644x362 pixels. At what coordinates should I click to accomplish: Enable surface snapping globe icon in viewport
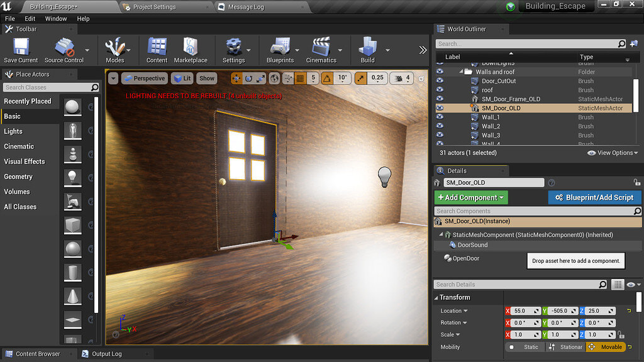pyautogui.click(x=273, y=78)
